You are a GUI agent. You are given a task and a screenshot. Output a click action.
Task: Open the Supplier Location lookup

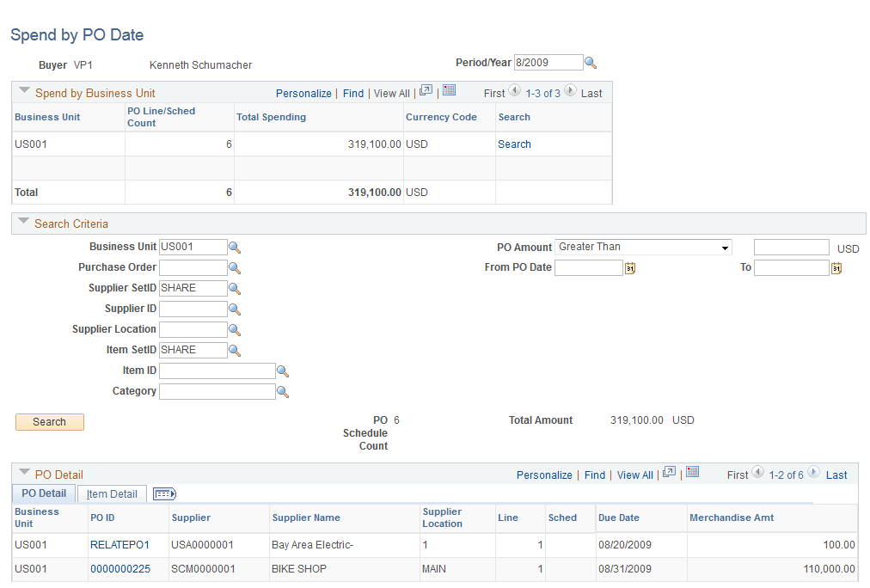pos(234,329)
